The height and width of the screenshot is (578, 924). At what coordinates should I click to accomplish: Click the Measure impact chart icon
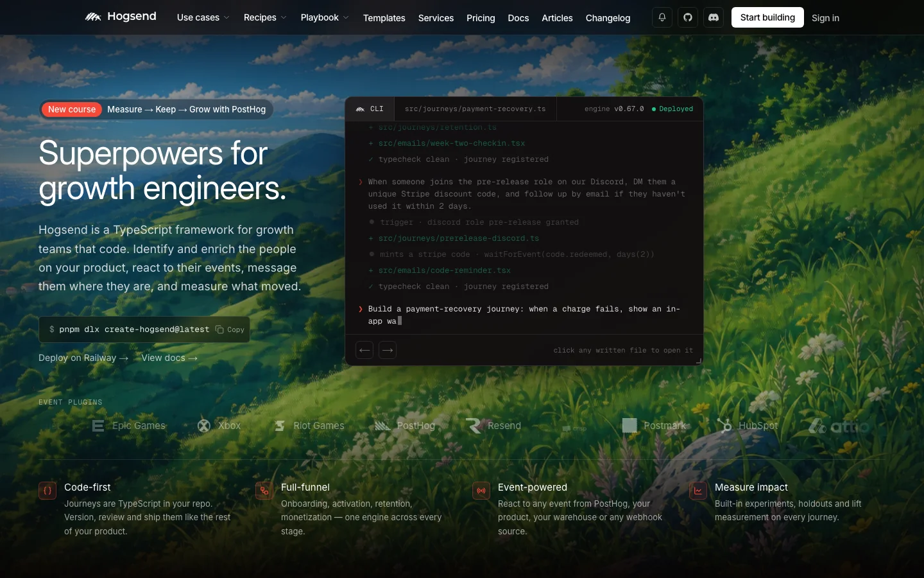698,491
